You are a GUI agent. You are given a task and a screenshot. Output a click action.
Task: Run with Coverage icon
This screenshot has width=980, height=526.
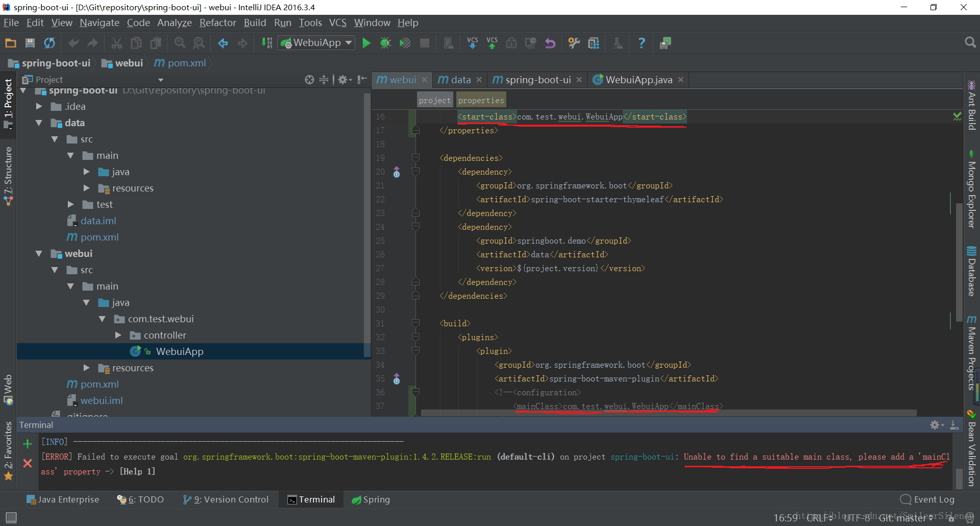(x=405, y=43)
